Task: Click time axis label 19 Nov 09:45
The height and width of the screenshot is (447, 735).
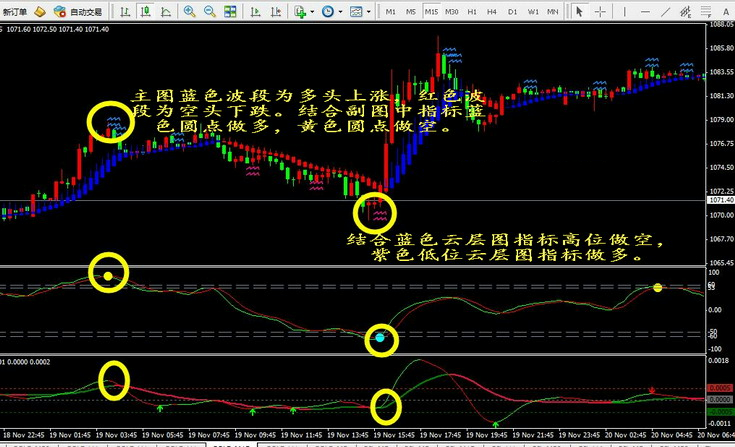Action: [255, 435]
